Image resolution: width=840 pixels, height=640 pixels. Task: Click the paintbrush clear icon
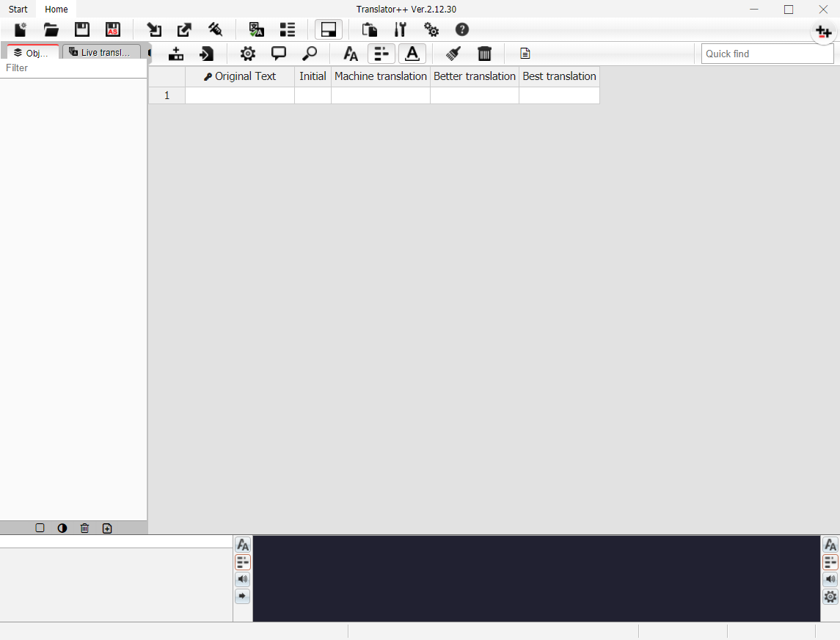453,54
